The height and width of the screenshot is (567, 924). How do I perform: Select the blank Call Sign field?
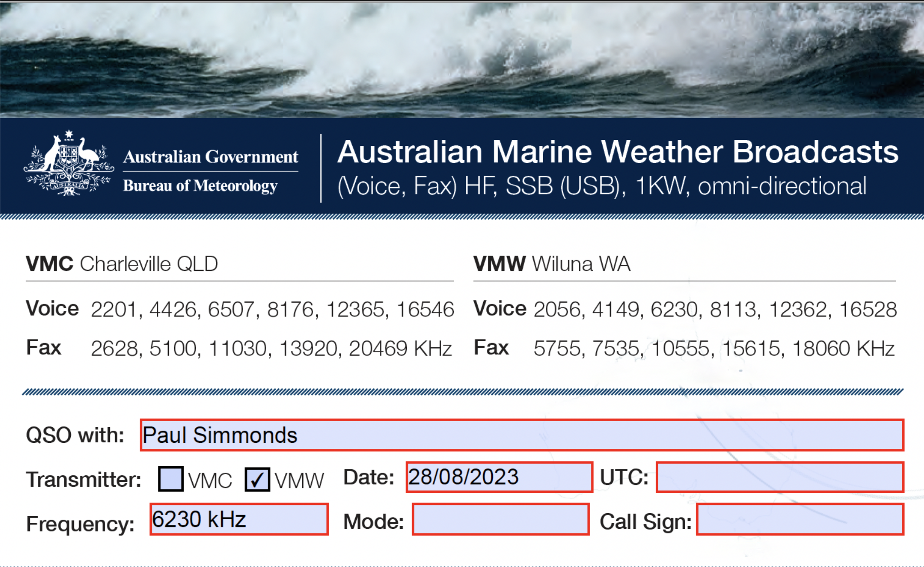[800, 519]
